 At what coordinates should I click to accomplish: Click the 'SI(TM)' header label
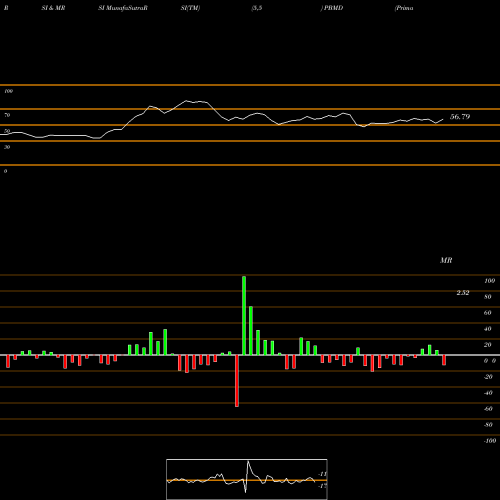[190, 8]
